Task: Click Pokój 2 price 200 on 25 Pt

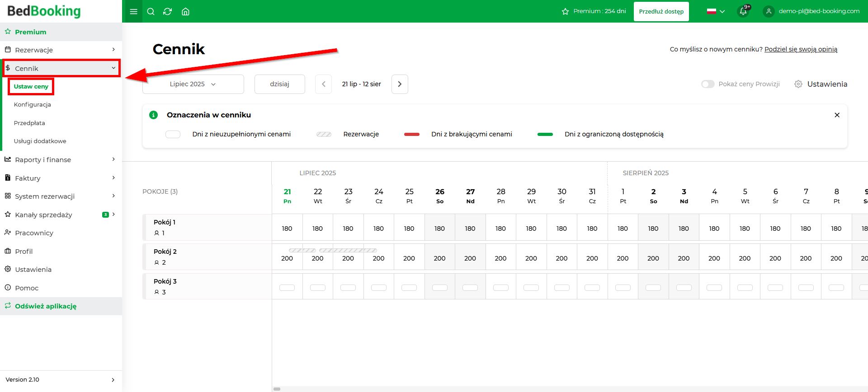Action: (409, 258)
